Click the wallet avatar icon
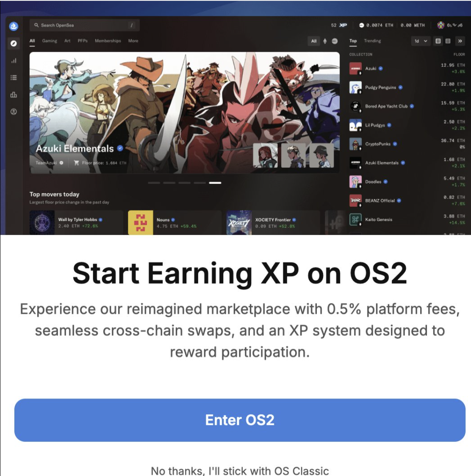471x476 pixels. [x=441, y=25]
